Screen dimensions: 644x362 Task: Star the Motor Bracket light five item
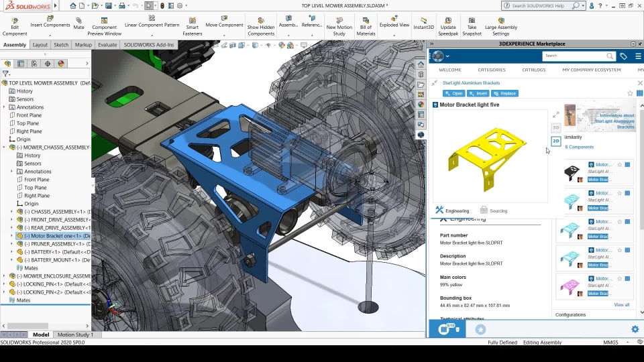(x=629, y=93)
